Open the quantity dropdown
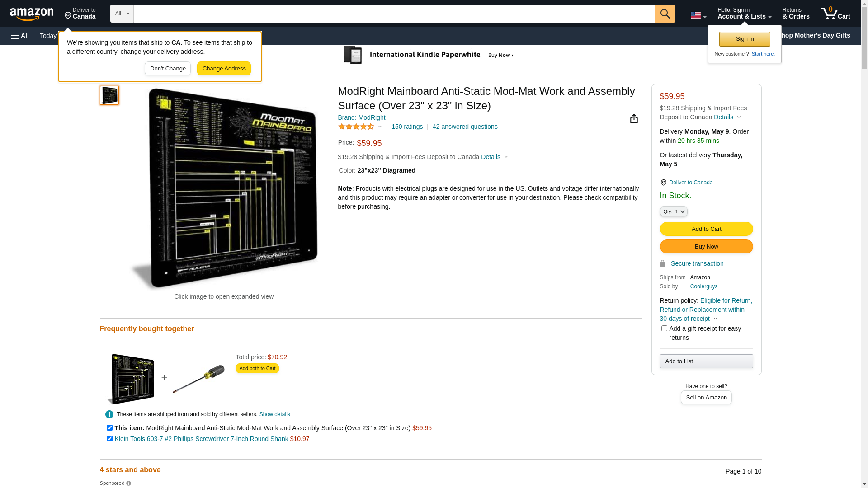 (x=674, y=211)
